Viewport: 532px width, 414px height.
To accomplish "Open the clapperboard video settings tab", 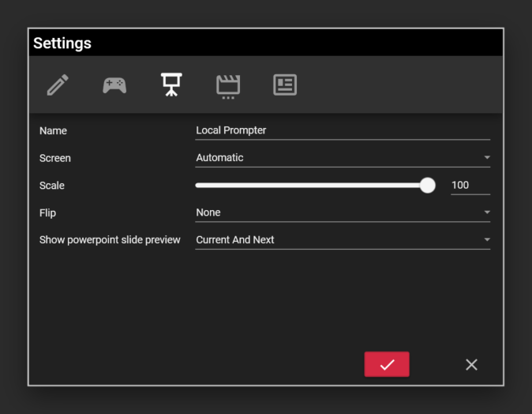I will (228, 85).
